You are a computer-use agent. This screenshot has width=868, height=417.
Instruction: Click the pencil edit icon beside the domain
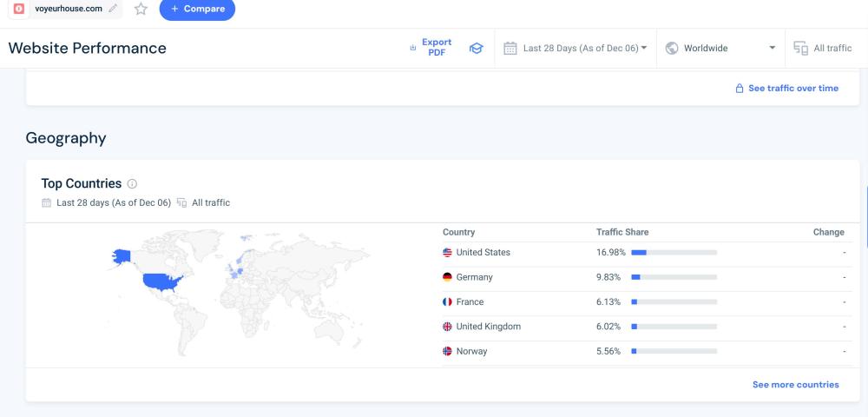point(113,9)
